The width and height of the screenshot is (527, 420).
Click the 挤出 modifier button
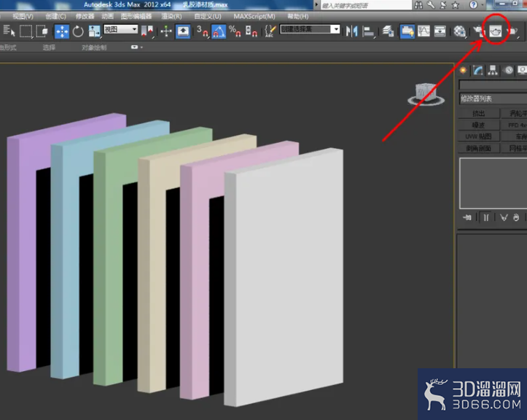coord(479,113)
